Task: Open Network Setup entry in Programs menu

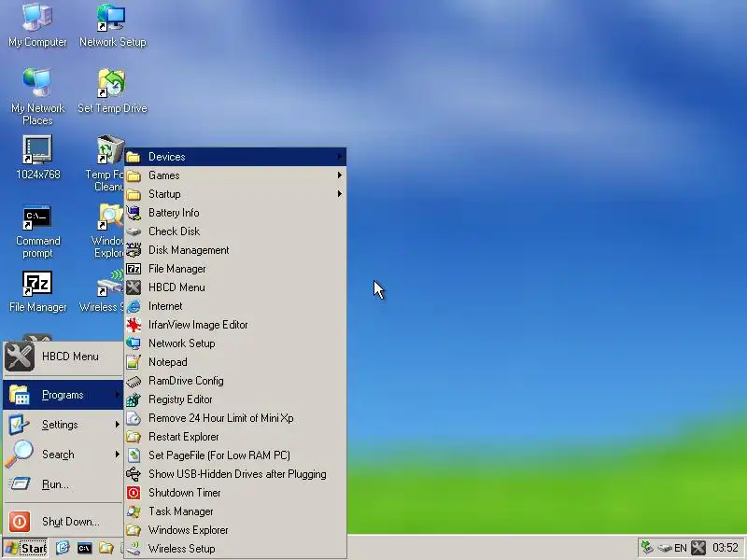Action: point(235,343)
